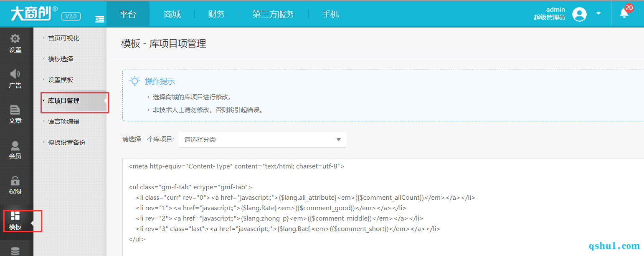Viewport: 644px width, 256px height.
Task: Expand the admin account dropdown arrow
Action: [598, 13]
